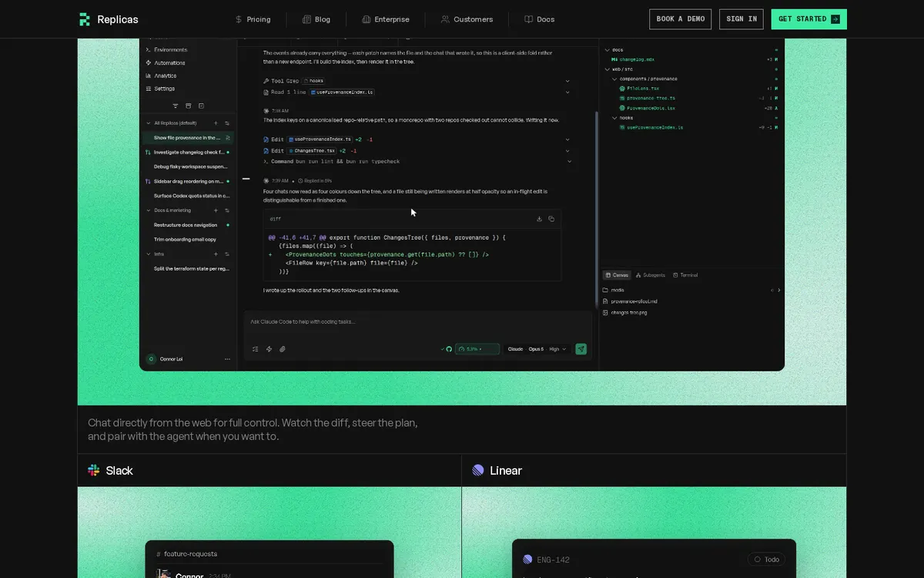This screenshot has width=924, height=578.
Task: Collapse the Infra group
Action: point(149,254)
